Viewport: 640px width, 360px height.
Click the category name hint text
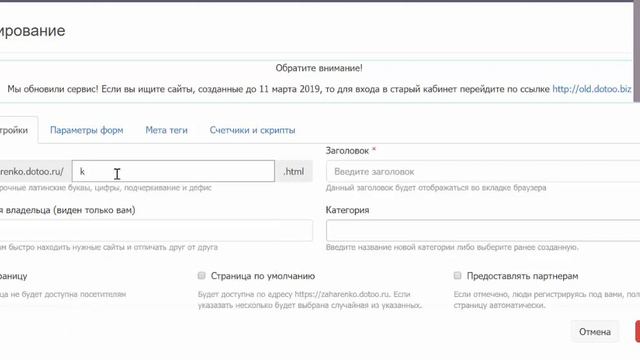452,247
